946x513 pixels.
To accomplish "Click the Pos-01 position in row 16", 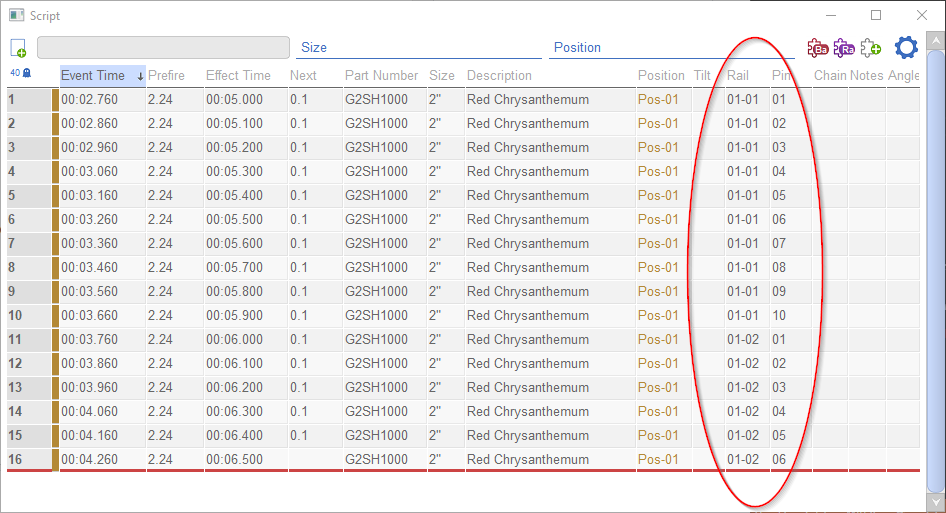I will (658, 459).
